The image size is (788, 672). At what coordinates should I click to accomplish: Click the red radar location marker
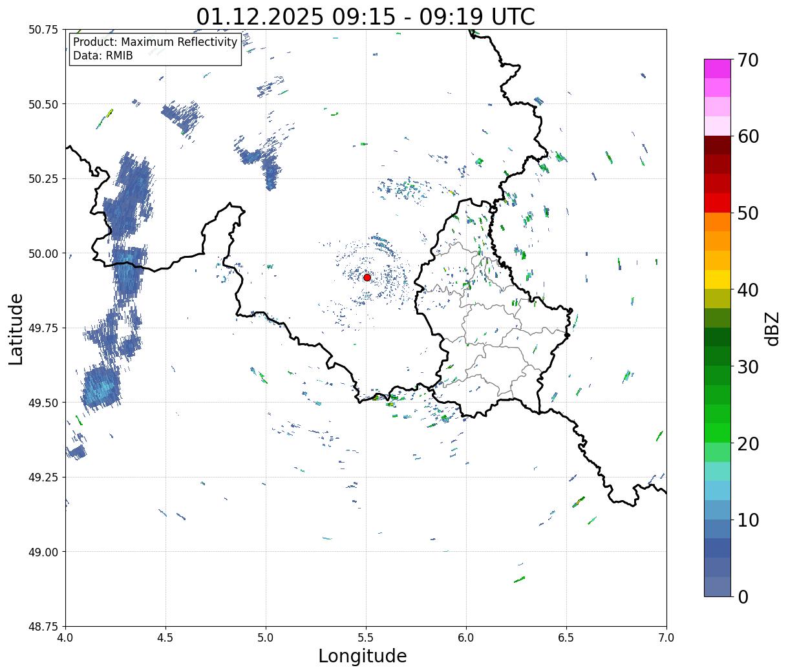point(367,277)
